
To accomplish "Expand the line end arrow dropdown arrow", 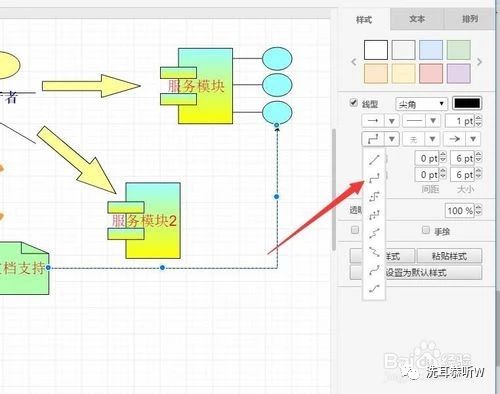I will click(x=473, y=139).
